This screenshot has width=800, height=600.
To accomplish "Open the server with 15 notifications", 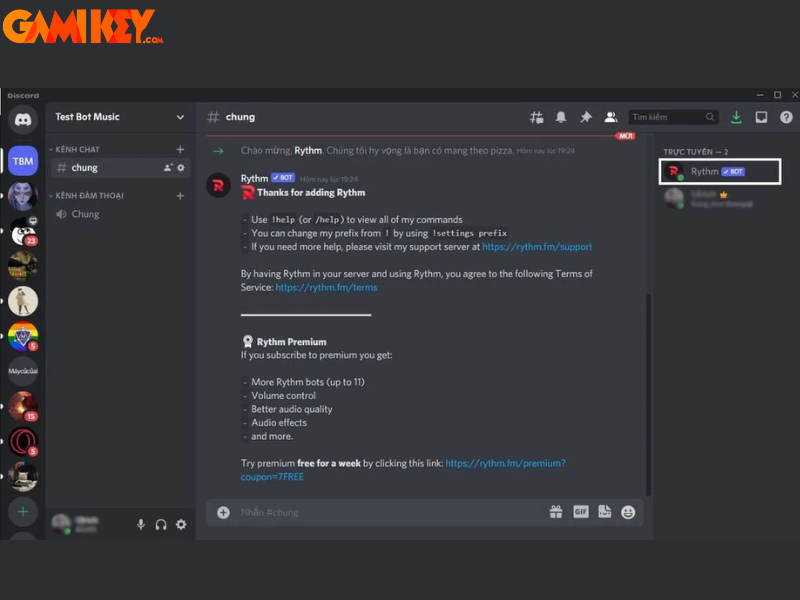I will tap(23, 406).
